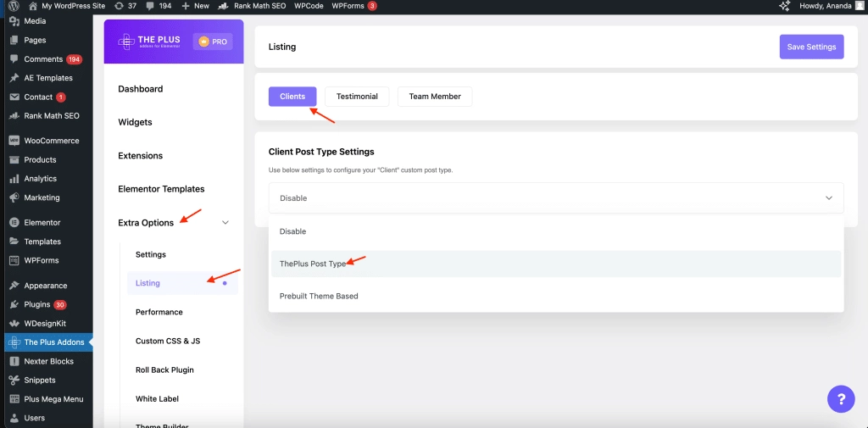Click the Analytics bar-chart icon
Viewport: 868px width, 428px height.
[14, 178]
